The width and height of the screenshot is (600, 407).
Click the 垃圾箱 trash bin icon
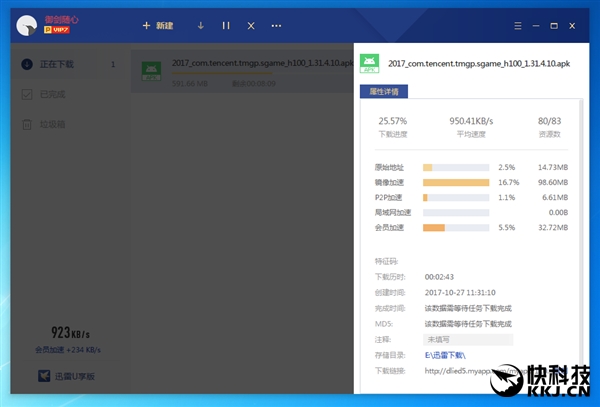coord(27,124)
